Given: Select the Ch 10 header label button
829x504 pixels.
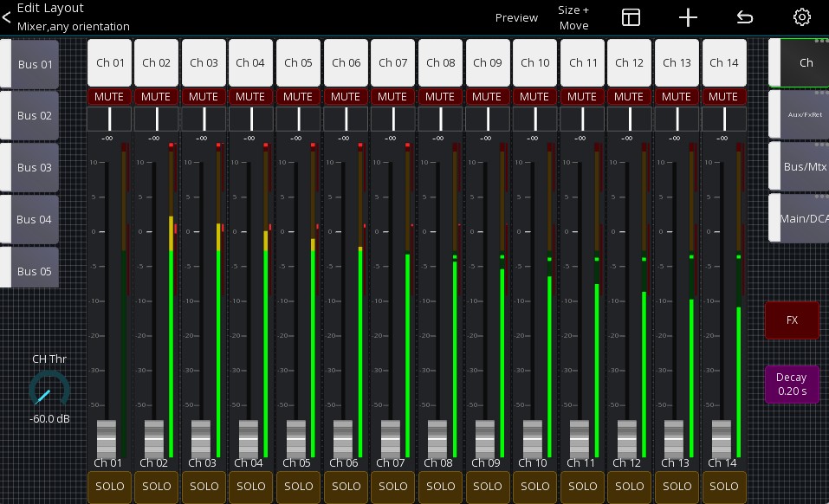Looking at the screenshot, I should [x=535, y=62].
